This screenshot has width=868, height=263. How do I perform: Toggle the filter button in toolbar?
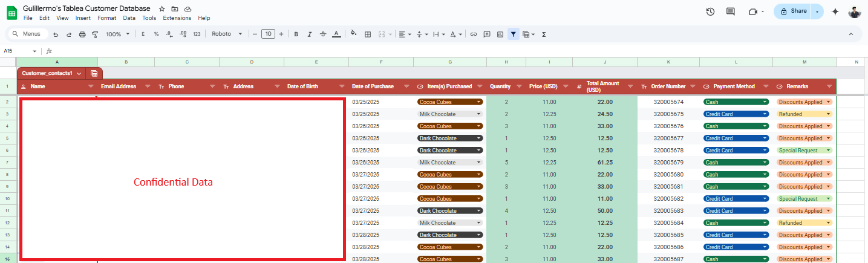(513, 34)
